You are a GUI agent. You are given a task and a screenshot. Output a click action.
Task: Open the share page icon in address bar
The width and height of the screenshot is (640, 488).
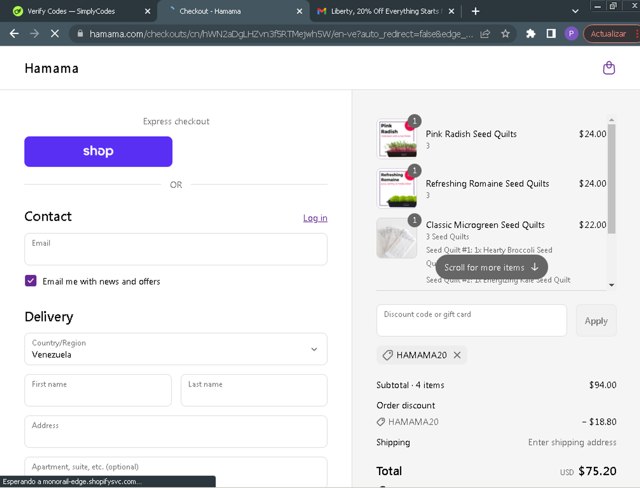(x=485, y=33)
